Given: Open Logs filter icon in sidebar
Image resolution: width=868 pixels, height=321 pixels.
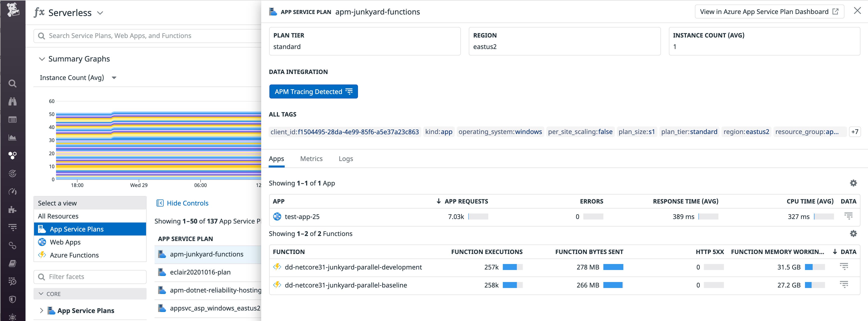Looking at the screenshot, I should (x=13, y=227).
